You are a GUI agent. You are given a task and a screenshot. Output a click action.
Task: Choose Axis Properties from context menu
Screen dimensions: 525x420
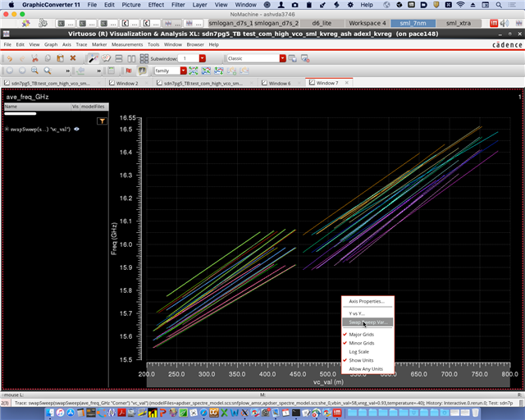pos(367,301)
